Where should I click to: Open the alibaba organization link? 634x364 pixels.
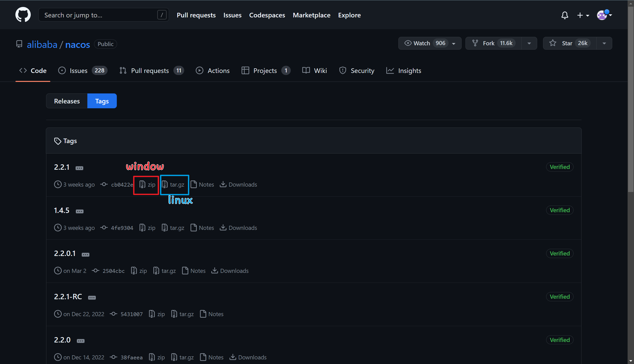coord(42,45)
